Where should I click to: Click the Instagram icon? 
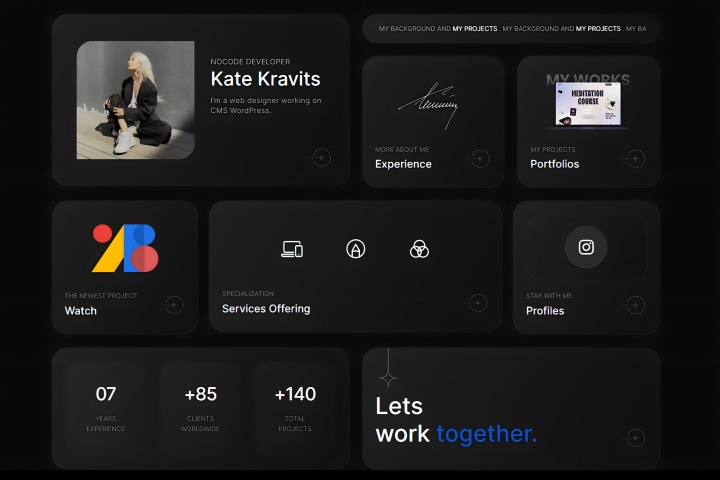click(586, 247)
